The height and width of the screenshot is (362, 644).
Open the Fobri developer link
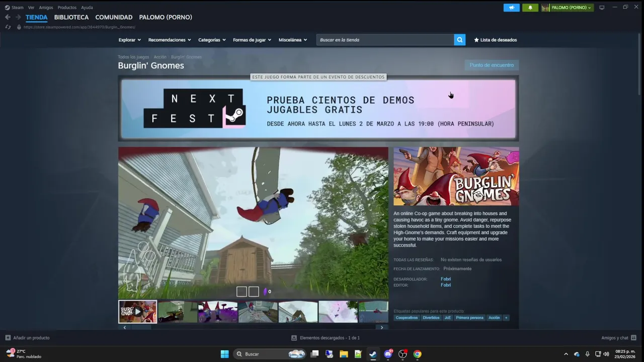(x=446, y=279)
